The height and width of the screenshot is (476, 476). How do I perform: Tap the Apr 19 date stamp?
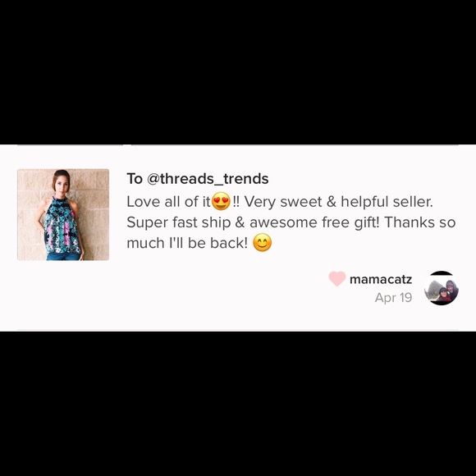coord(393,298)
